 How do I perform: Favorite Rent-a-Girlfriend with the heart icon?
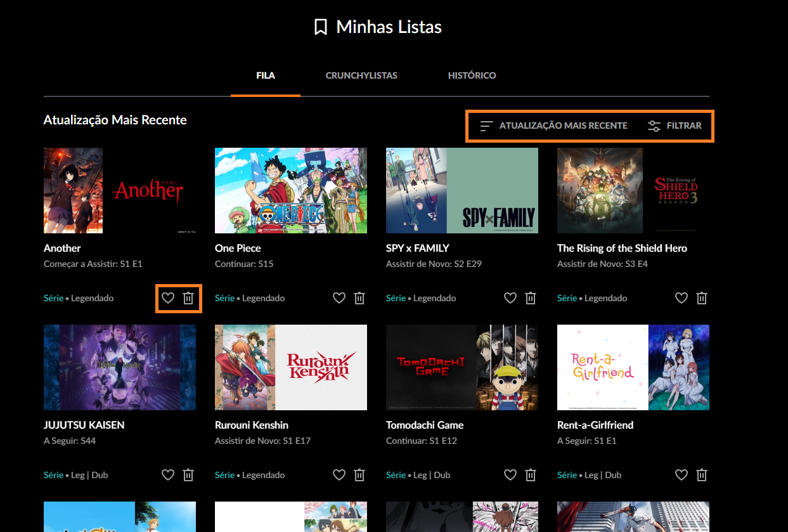[x=681, y=475]
